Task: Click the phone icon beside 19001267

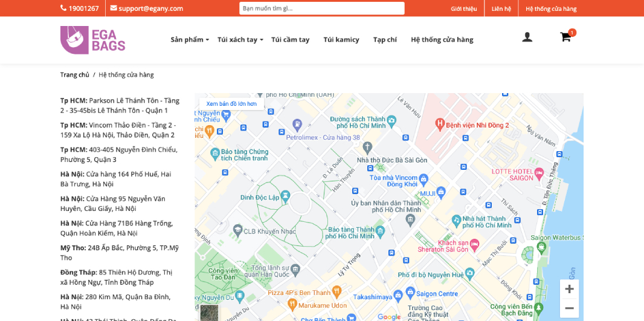Action: pyautogui.click(x=63, y=8)
